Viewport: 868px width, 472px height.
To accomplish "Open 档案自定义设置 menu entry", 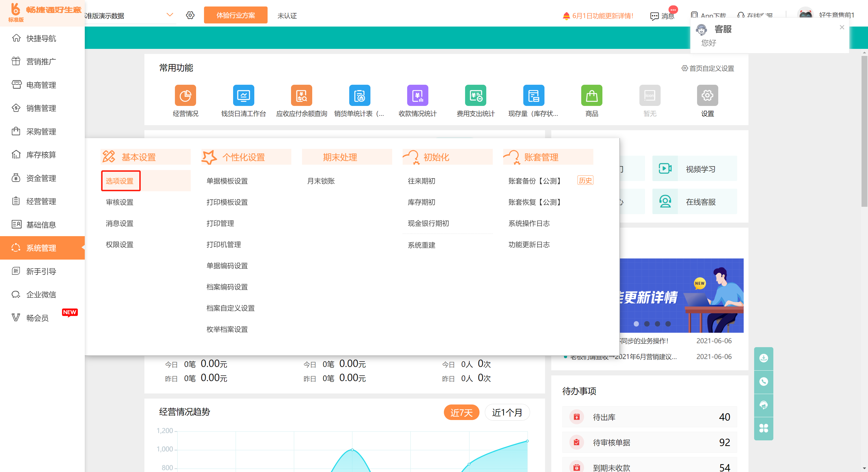I will click(231, 308).
